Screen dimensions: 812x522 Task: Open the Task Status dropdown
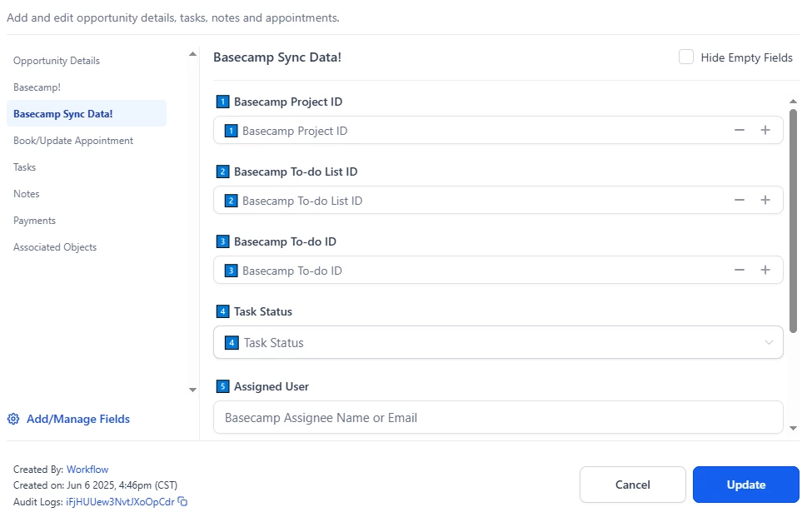click(x=498, y=342)
